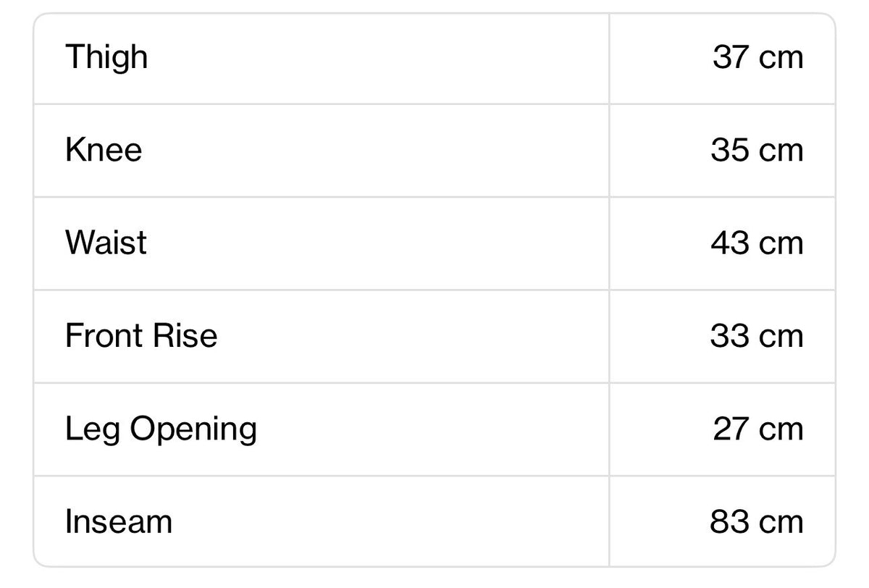This screenshot has width=869, height=588.
Task: Select the Thigh row label
Action: [106, 56]
